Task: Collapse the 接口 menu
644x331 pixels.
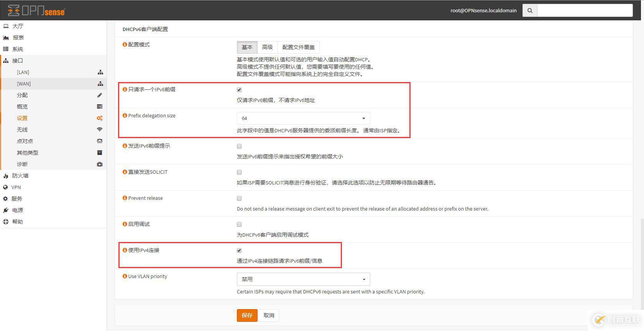Action: pyautogui.click(x=18, y=61)
